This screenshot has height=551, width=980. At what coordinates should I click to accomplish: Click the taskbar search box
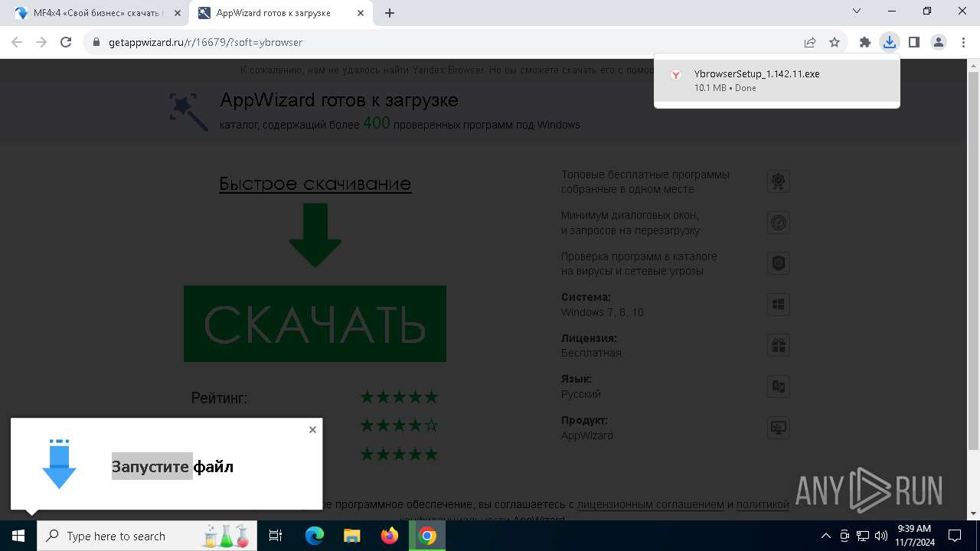coord(147,536)
